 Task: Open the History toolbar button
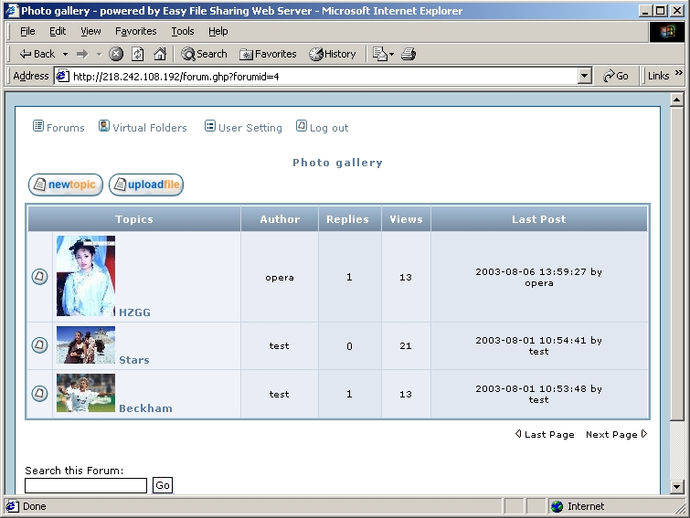coord(332,54)
